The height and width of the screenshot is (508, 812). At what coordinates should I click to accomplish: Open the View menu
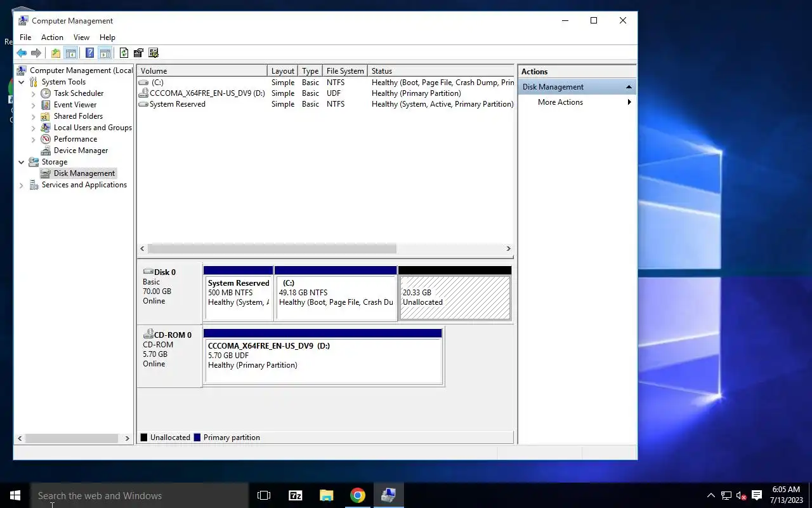(x=81, y=37)
